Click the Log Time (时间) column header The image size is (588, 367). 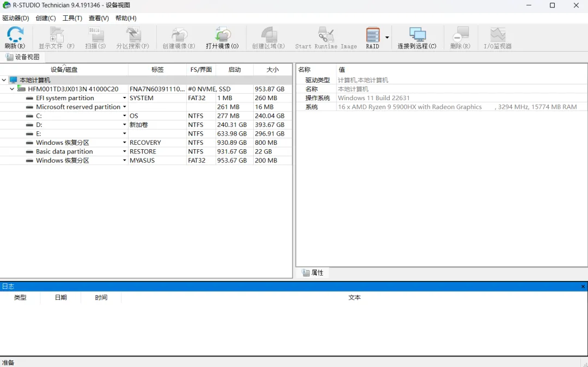click(101, 297)
